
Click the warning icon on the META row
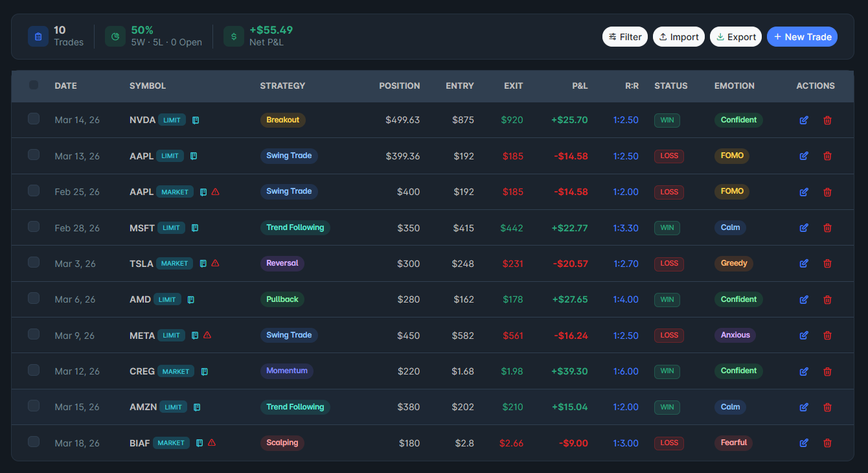(207, 335)
